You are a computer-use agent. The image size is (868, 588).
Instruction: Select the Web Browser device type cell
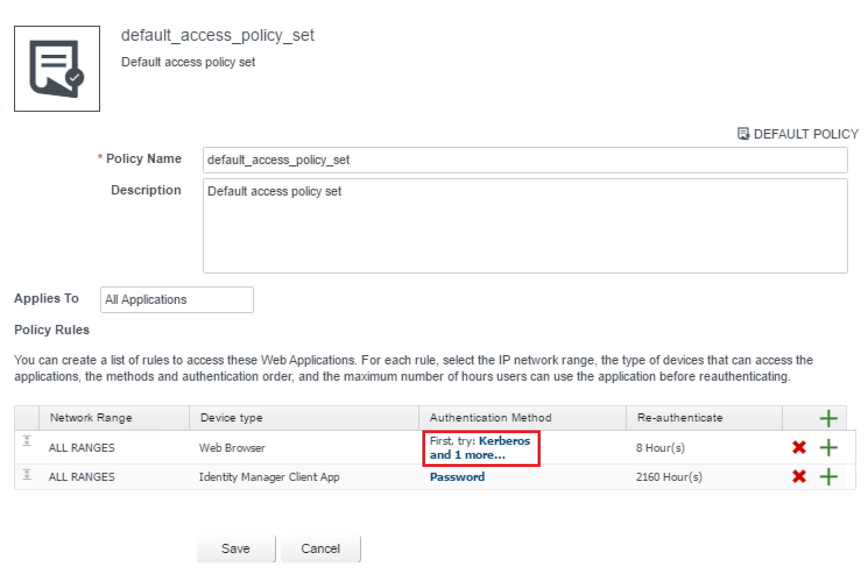[232, 448]
